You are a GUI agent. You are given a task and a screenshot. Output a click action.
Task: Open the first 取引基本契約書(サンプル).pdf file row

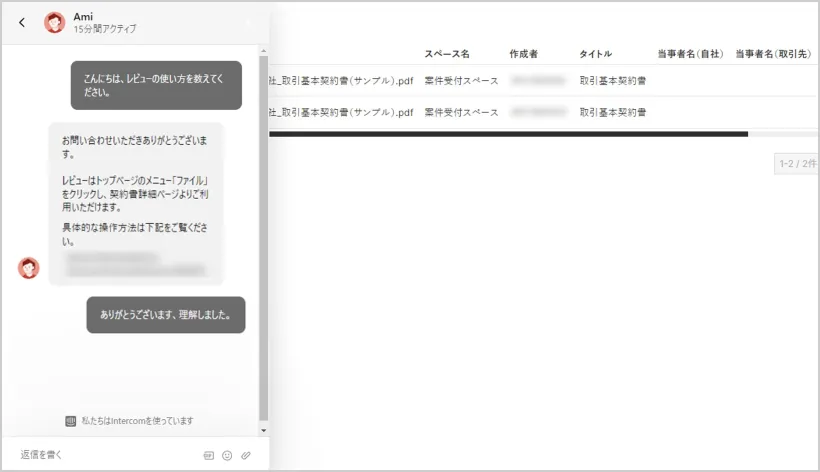point(341,81)
